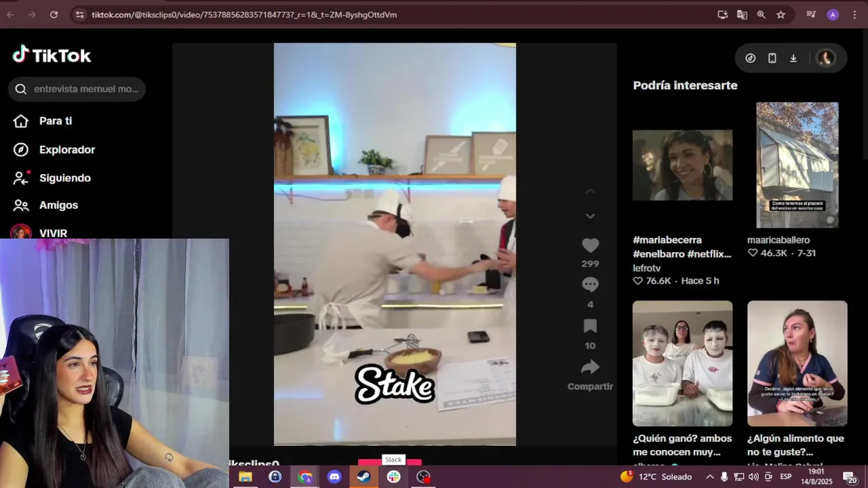Open video comments bubble icon
The image size is (868, 488).
point(590,285)
